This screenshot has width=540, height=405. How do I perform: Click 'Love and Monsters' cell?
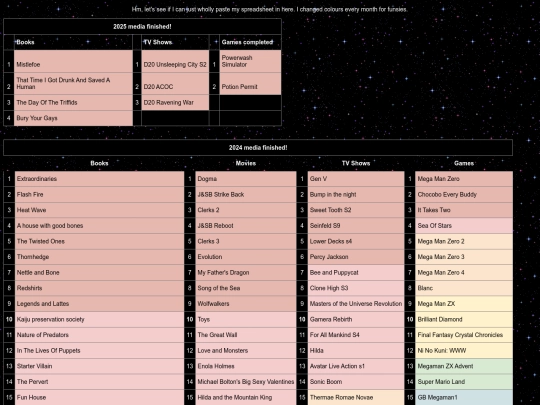coord(246,351)
